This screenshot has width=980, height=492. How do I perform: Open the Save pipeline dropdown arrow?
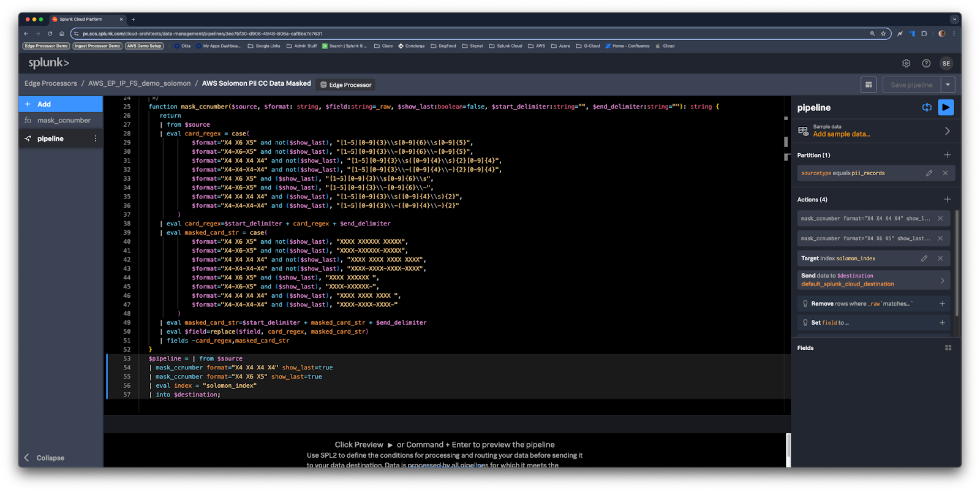tap(948, 85)
